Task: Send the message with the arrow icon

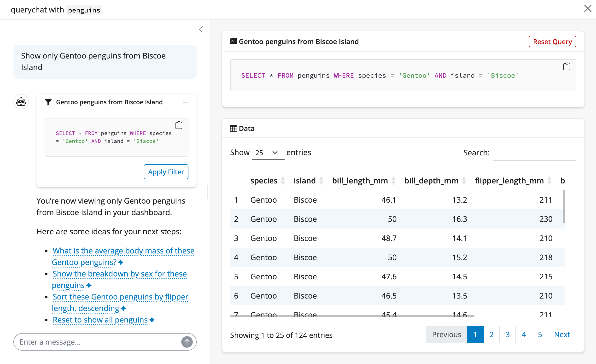Action: [187, 342]
